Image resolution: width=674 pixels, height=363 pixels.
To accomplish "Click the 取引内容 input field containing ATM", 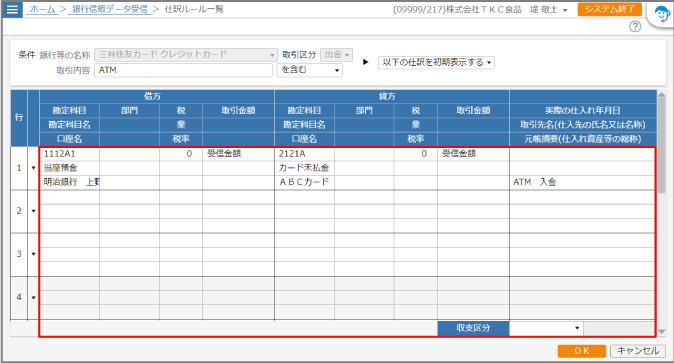I will pyautogui.click(x=184, y=70).
